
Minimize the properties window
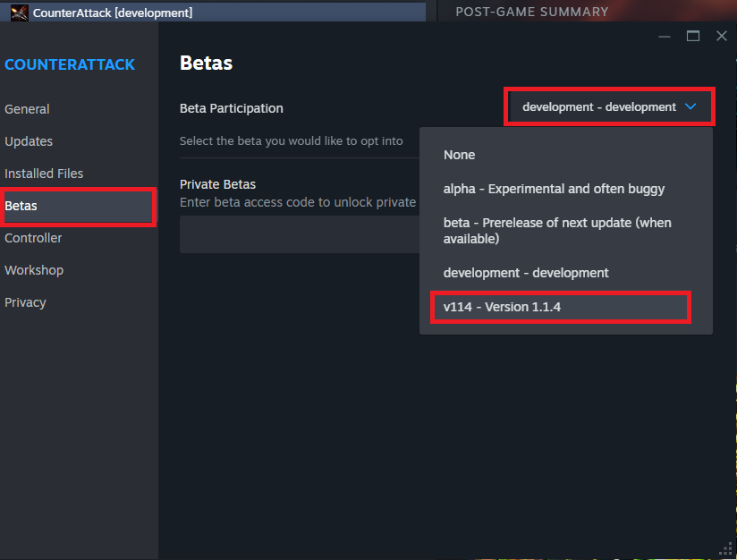click(x=664, y=37)
